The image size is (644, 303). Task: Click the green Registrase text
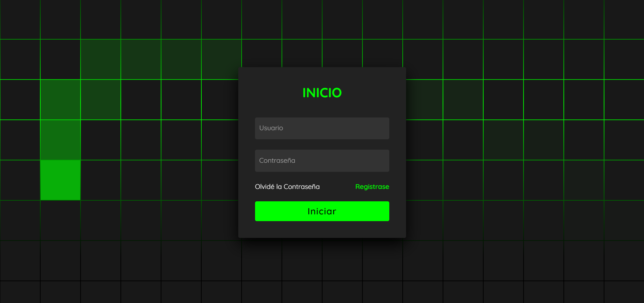[x=372, y=187]
